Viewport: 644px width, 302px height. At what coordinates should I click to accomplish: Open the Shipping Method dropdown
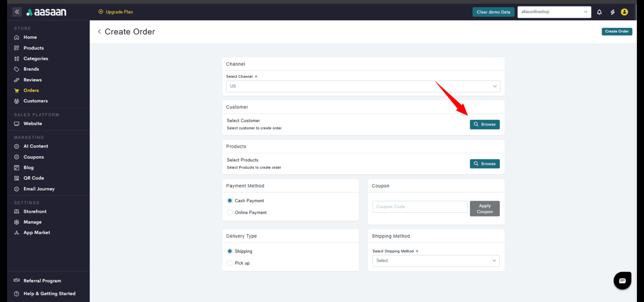pyautogui.click(x=436, y=260)
